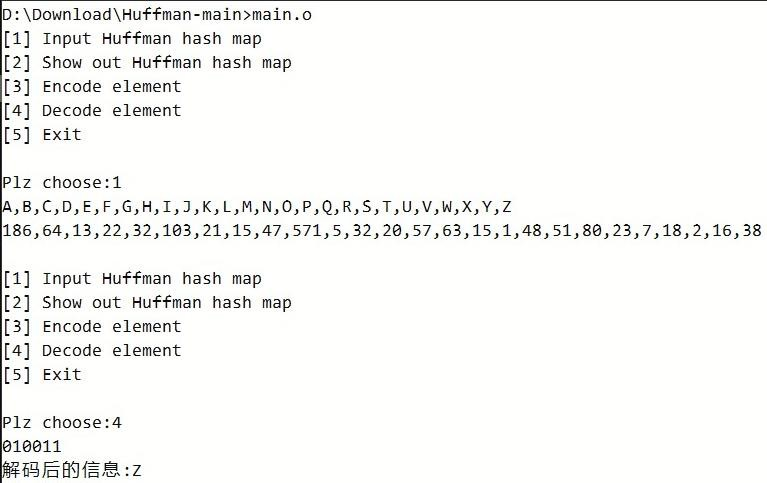The height and width of the screenshot is (483, 767).
Task: Click the second "[5] Exit" option line
Action: (x=42, y=375)
